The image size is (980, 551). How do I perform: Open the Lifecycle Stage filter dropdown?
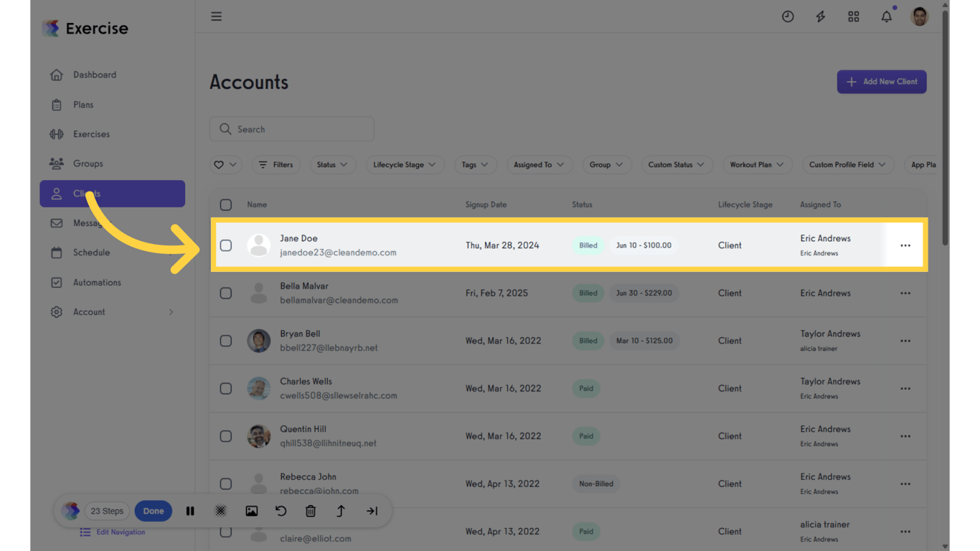[x=405, y=164]
